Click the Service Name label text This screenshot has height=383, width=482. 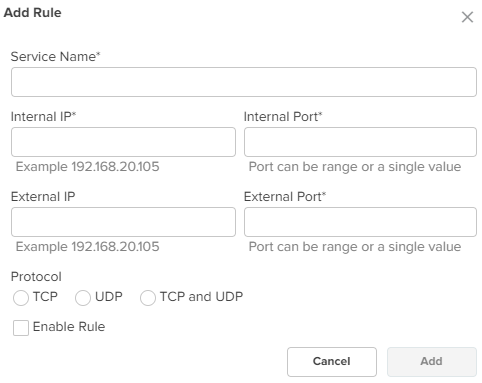pyautogui.click(x=55, y=56)
